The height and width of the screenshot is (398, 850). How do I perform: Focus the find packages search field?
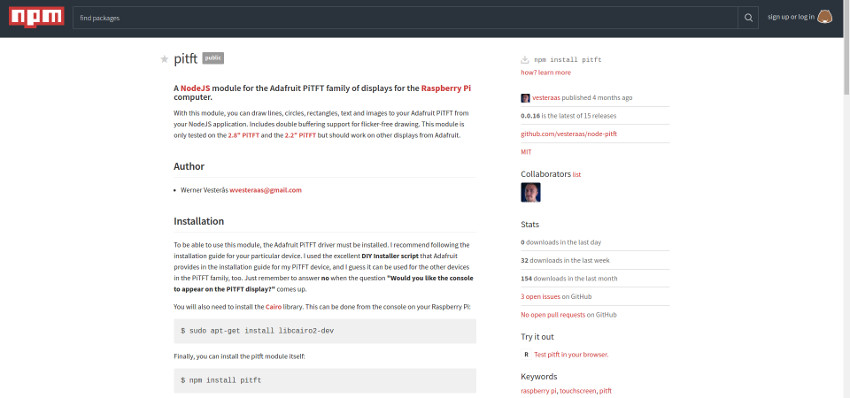[405, 17]
